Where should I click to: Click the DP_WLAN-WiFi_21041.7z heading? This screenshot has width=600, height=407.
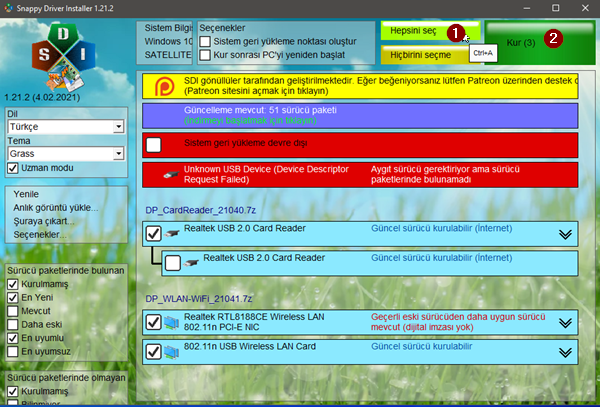click(x=199, y=299)
